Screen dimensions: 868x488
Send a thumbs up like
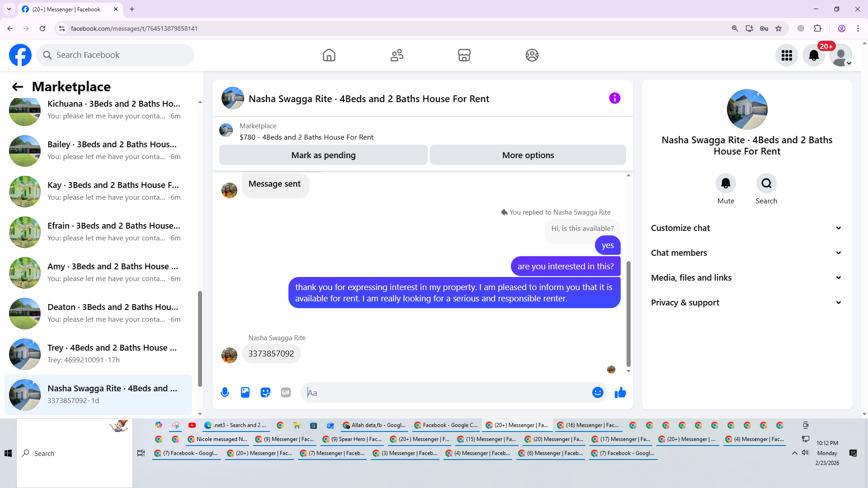coord(620,393)
